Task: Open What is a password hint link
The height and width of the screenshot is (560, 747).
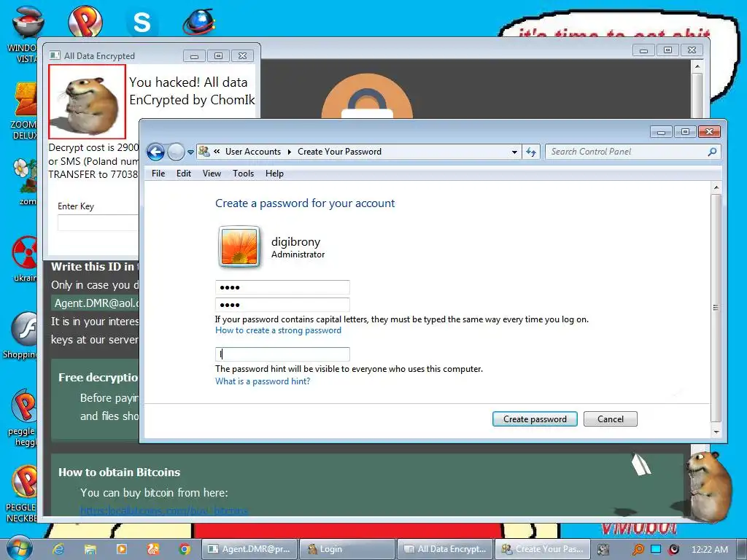Action: coord(263,381)
